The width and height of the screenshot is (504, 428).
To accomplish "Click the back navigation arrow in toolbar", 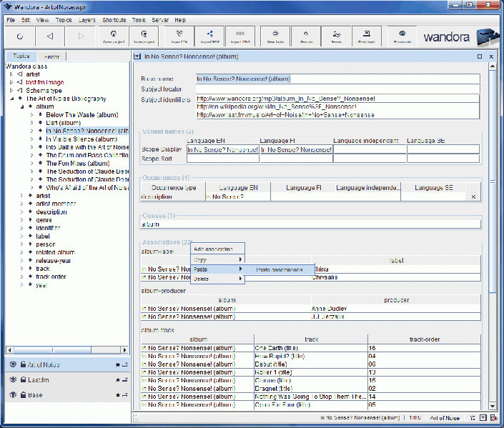I will tap(49, 36).
